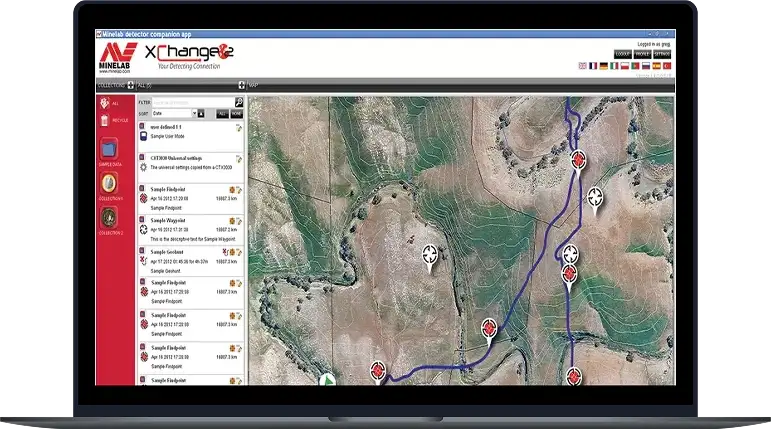The height and width of the screenshot is (430, 771).
Task: Click the PROFILE button
Action: coord(642,54)
